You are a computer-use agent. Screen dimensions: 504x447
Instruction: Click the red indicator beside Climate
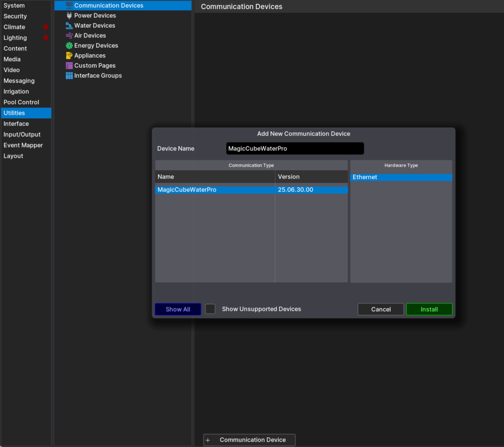tap(46, 27)
